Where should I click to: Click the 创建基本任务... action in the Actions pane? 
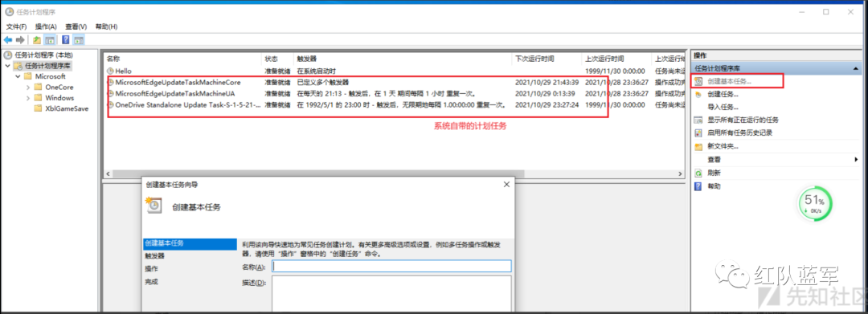coord(730,81)
